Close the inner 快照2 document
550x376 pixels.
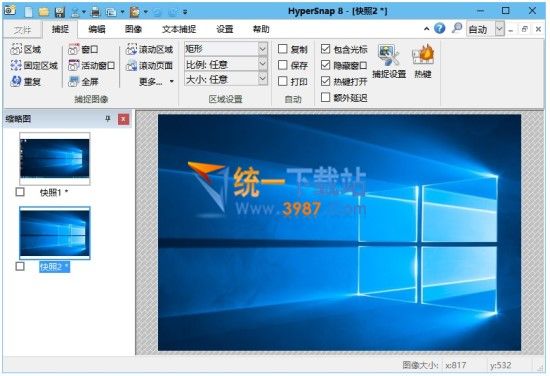pyautogui.click(x=538, y=29)
